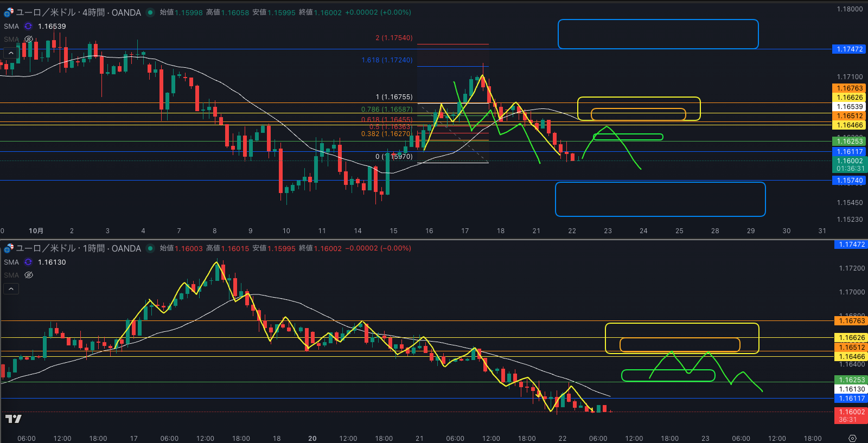Click the orange 1.16763 price level label on the top chart

pyautogui.click(x=850, y=88)
